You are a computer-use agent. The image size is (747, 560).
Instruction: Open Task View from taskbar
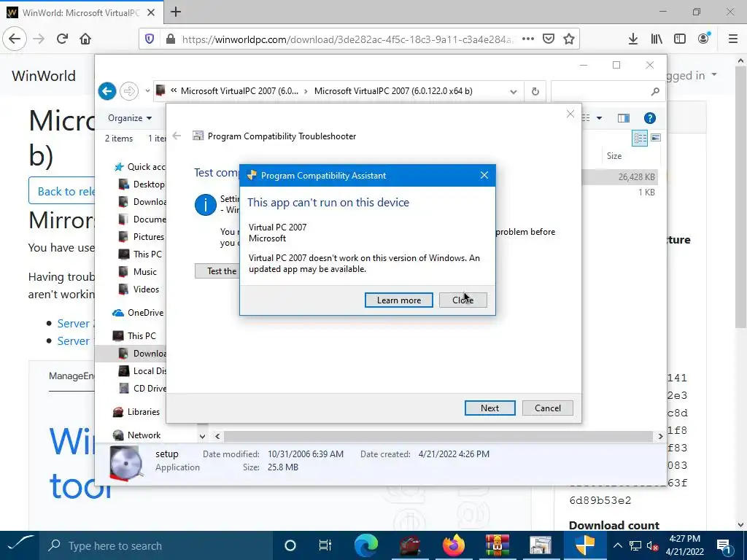[325, 545]
